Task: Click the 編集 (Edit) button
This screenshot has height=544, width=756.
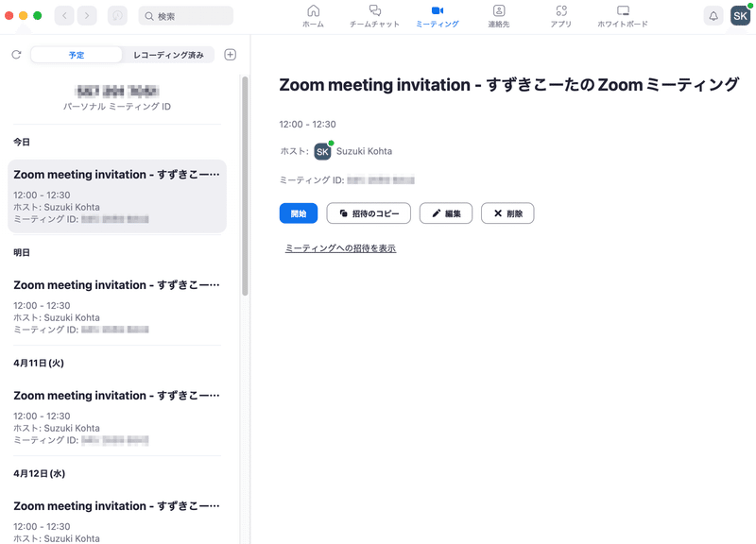Action: tap(446, 213)
